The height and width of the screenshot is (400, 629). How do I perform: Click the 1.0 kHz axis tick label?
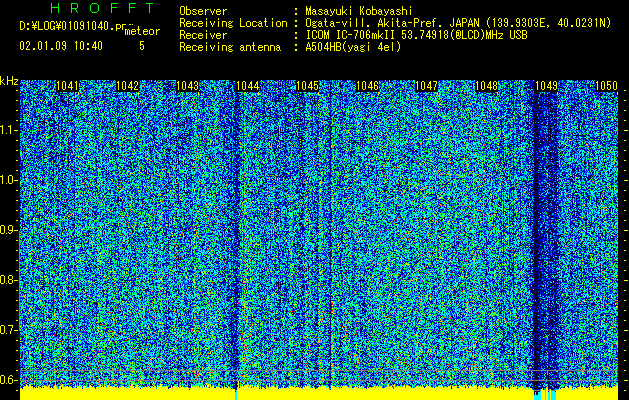point(9,180)
